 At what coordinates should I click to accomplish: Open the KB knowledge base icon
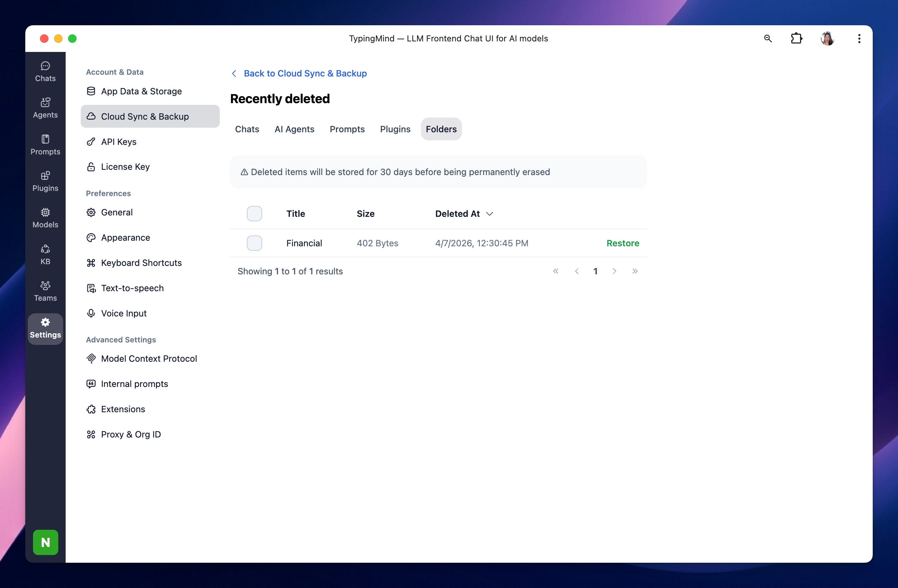pyautogui.click(x=45, y=254)
